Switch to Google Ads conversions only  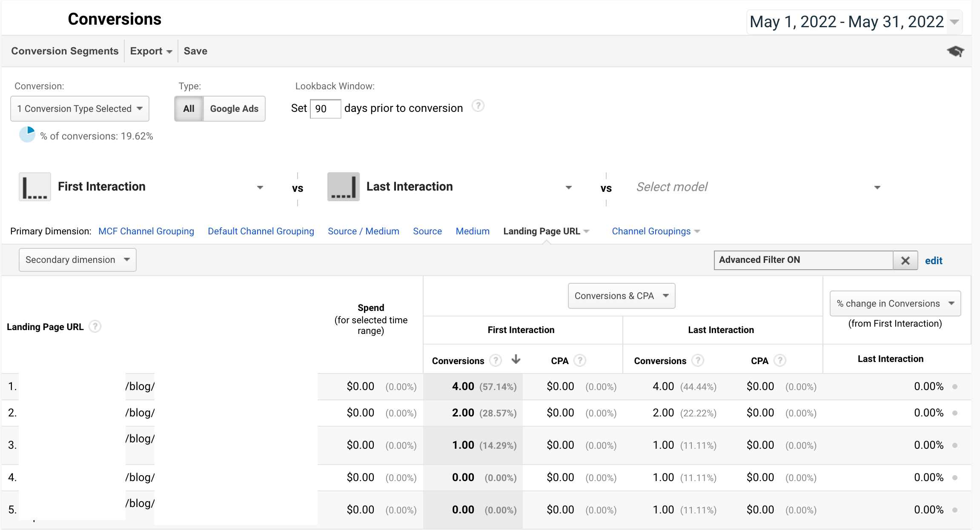pyautogui.click(x=234, y=108)
